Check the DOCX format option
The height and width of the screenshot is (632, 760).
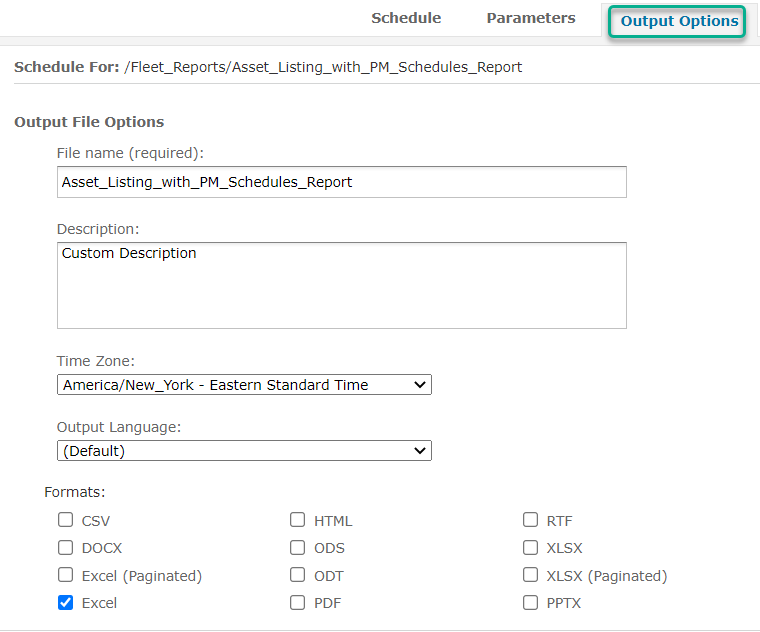pyautogui.click(x=66, y=548)
